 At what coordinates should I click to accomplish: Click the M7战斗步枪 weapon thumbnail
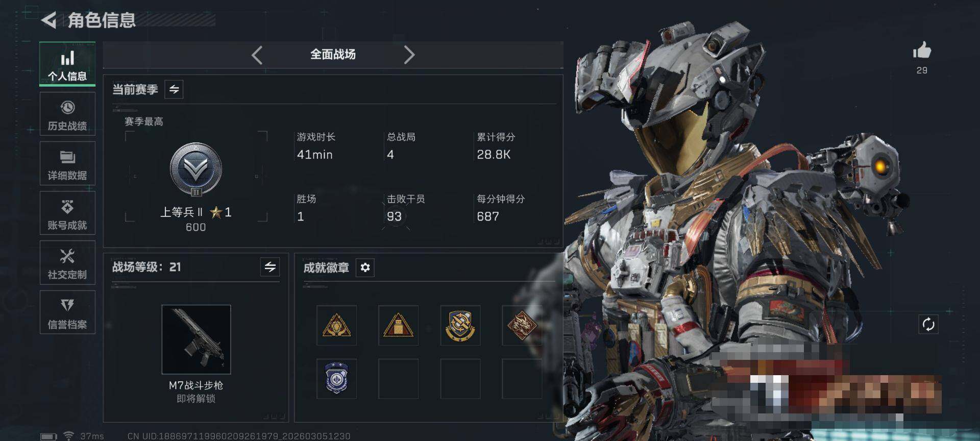196,339
